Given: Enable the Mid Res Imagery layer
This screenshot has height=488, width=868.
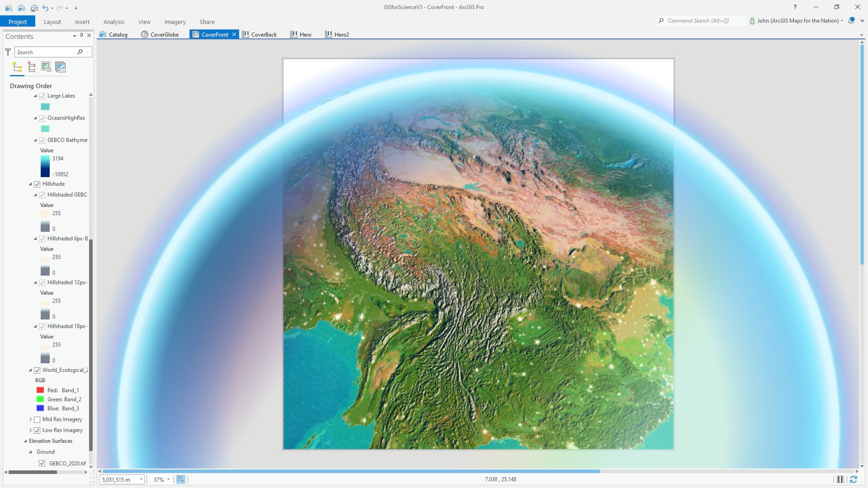Looking at the screenshot, I should click(x=37, y=419).
